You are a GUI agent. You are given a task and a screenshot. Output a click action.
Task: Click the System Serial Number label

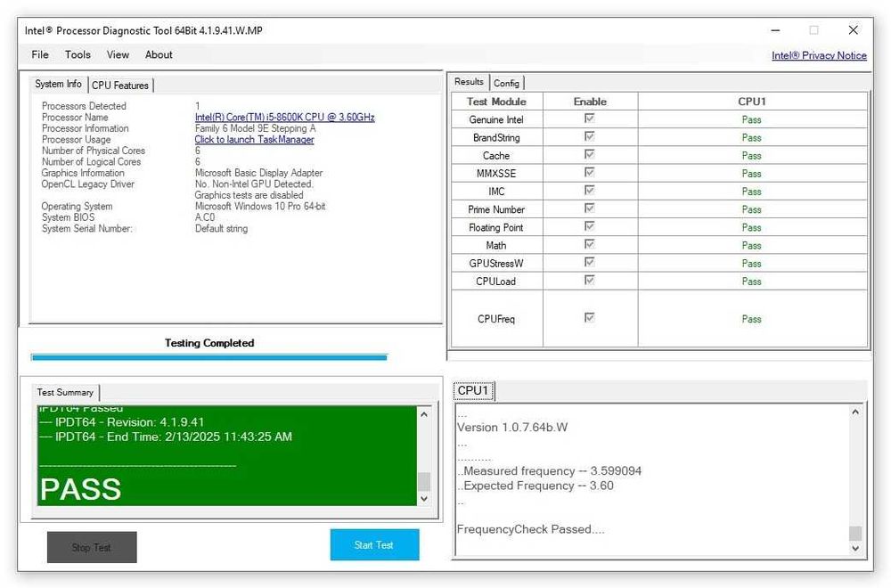pos(87,228)
